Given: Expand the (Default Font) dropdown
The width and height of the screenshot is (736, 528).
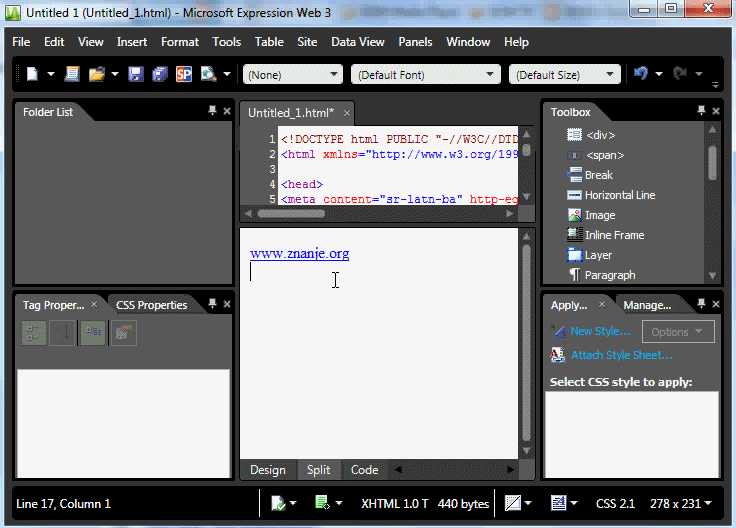Looking at the screenshot, I should (425, 75).
